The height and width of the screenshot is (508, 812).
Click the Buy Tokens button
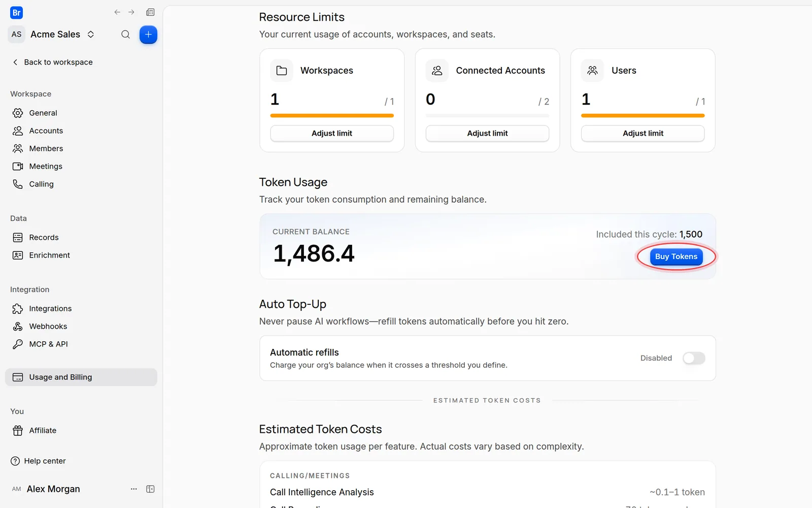[676, 257]
